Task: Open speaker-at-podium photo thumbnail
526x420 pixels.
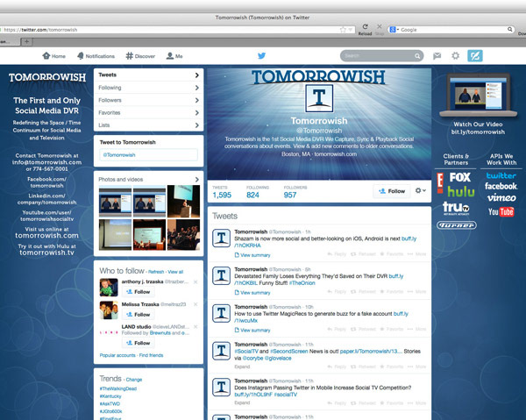Action: click(x=183, y=201)
